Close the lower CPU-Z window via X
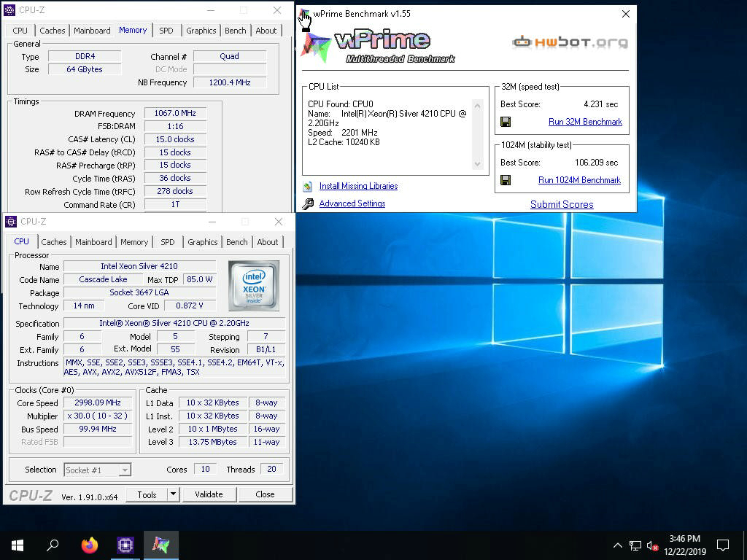The width and height of the screenshot is (747, 560). click(x=279, y=222)
